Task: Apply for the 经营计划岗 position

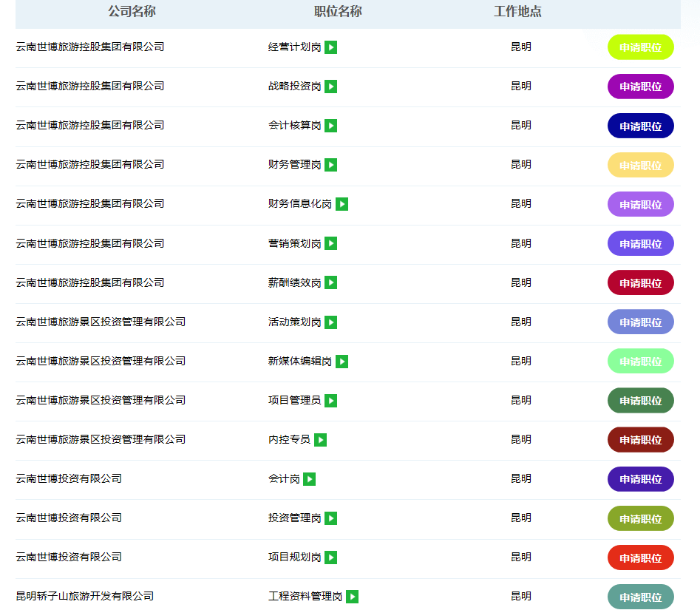Action: point(640,47)
